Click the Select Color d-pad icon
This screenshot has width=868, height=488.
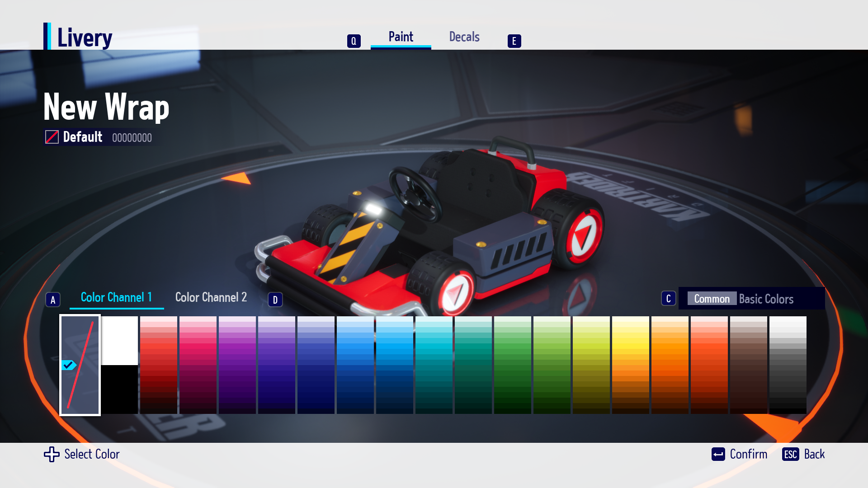coord(52,454)
